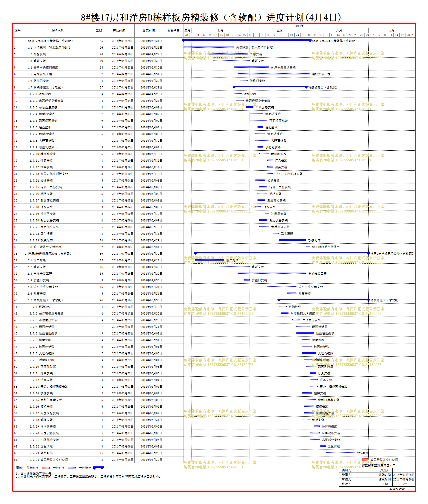The width and height of the screenshot is (428, 504).
Task: Click the 2013-12-29 date in the title block
Action: coord(397,489)
